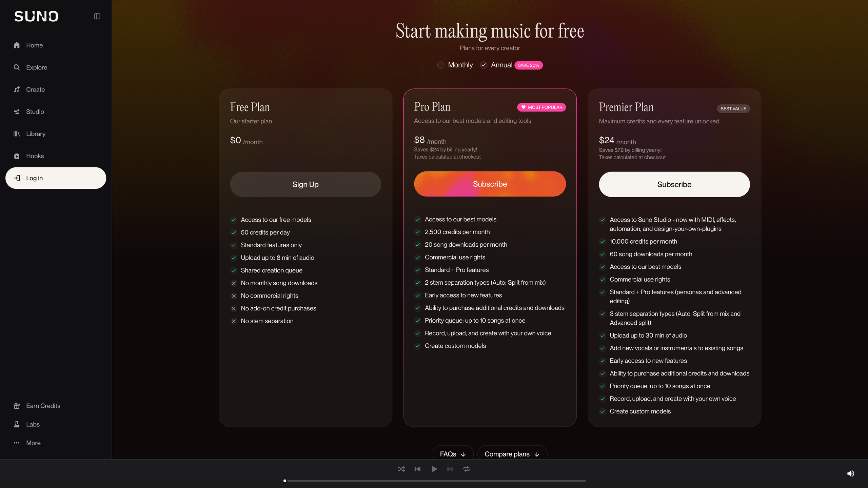868x488 pixels.
Task: Click the Explore magnifier icon
Action: pos(17,67)
